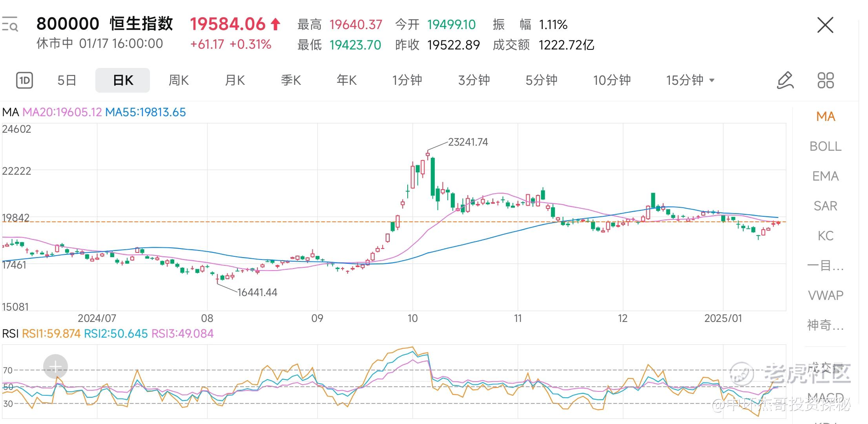Open the drawing pencil tool
The image size is (868, 424).
(x=785, y=80)
